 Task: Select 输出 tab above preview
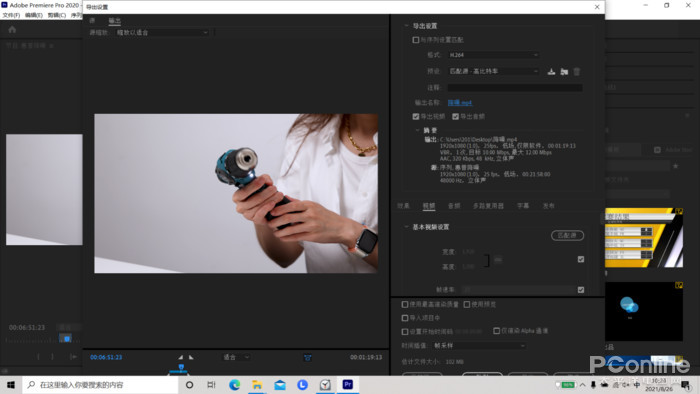(115, 21)
